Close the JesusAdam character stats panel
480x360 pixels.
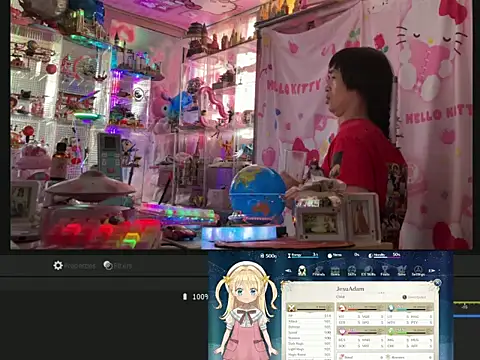click(x=437, y=283)
